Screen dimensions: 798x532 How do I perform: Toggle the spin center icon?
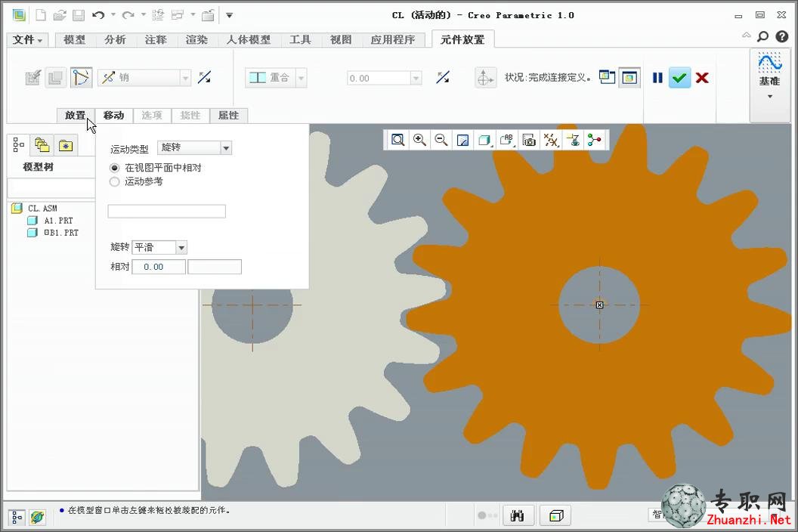(x=595, y=140)
